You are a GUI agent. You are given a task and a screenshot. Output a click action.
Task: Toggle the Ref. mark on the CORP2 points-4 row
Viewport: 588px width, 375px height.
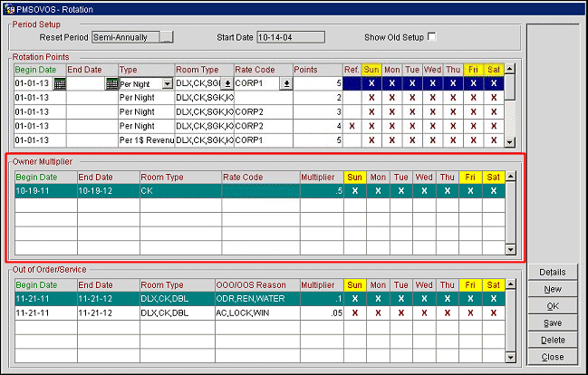352,126
